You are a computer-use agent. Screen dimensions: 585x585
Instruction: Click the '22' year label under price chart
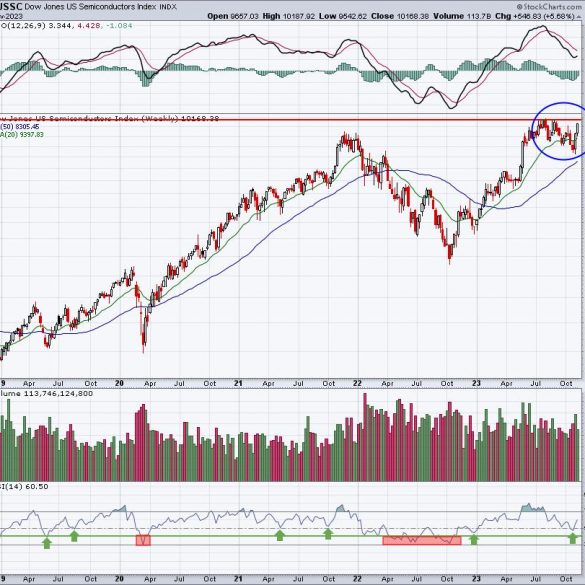click(x=357, y=383)
